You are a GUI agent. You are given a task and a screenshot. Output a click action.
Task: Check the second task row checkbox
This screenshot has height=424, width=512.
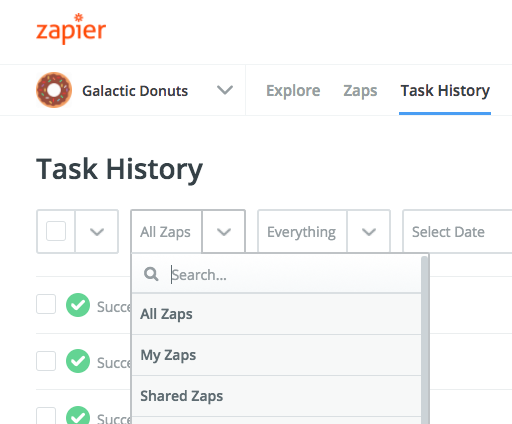click(x=46, y=361)
